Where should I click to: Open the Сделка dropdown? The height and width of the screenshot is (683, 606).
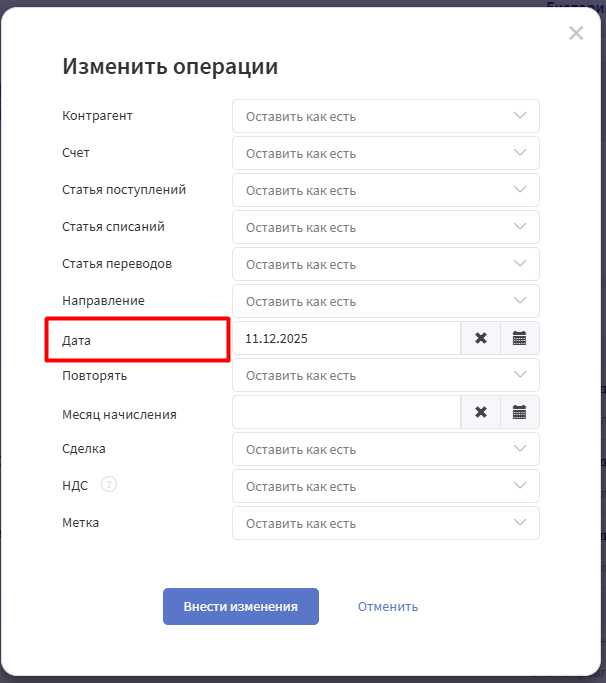[x=386, y=449]
